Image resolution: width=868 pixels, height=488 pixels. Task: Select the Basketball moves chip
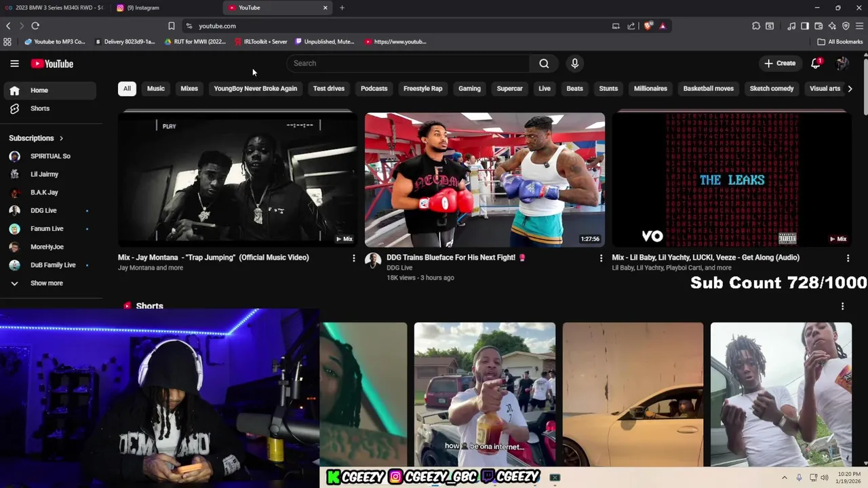709,89
